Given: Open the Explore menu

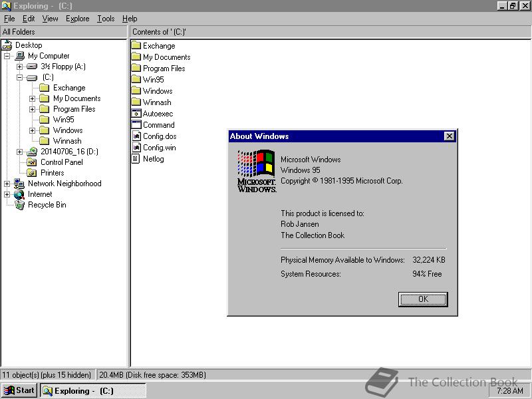Looking at the screenshot, I should click(77, 19).
